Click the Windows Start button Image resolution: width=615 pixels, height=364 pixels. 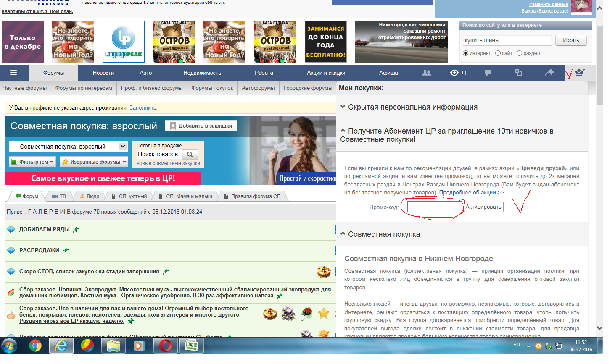[9, 346]
